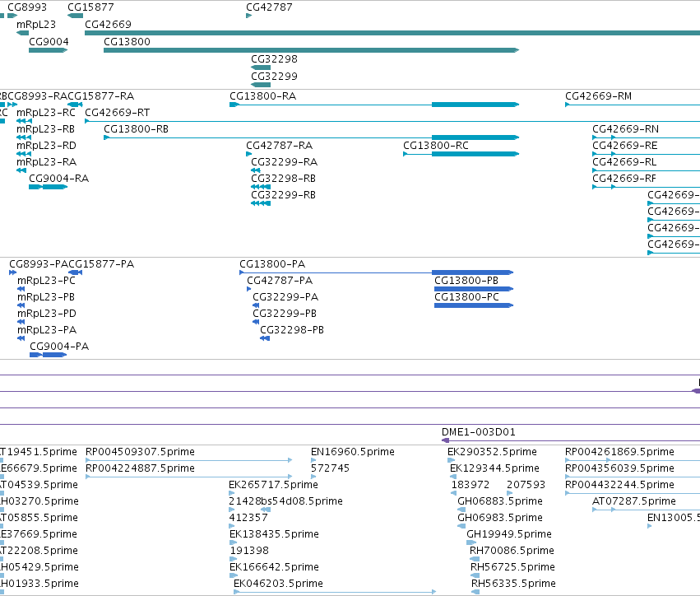
Task: Click the mRpL23-RA transcript label
Action: click(46, 161)
